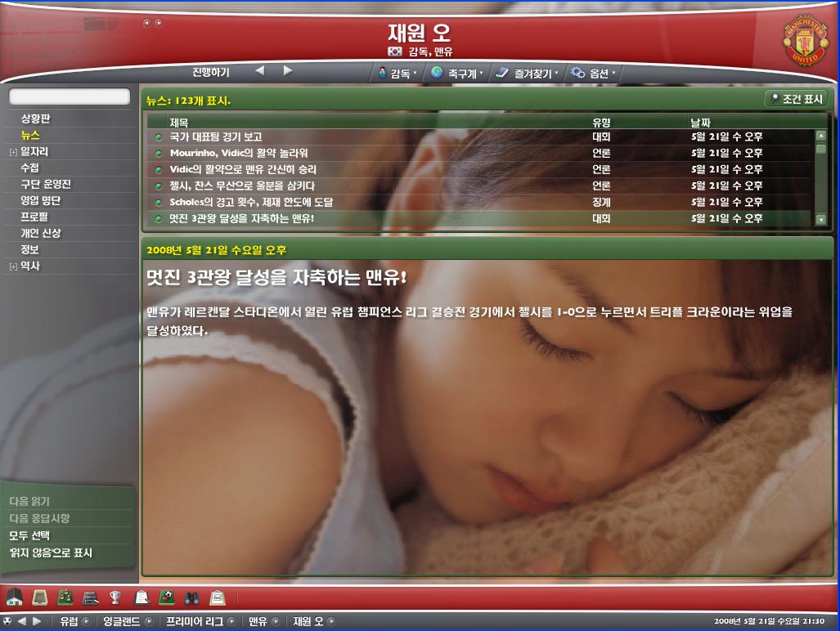Click the Manchester United club crest
This screenshot has width=840, height=631.
click(799, 39)
